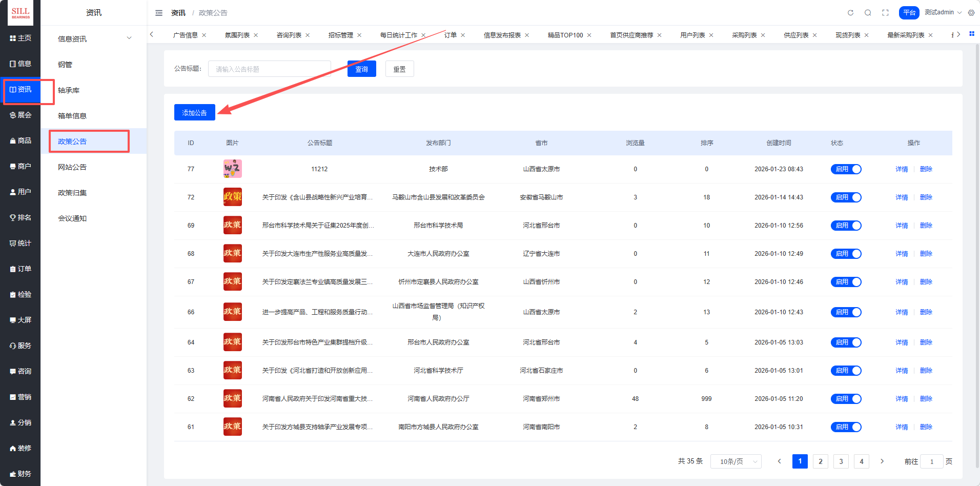Viewport: 980px width, 486px height.
Task: Turn off the status switch for ID 69
Action: [x=846, y=226]
